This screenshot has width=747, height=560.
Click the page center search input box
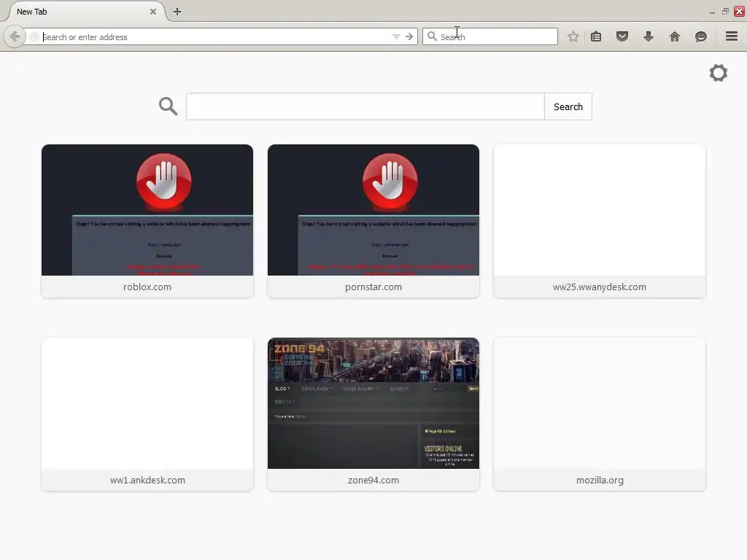click(365, 106)
